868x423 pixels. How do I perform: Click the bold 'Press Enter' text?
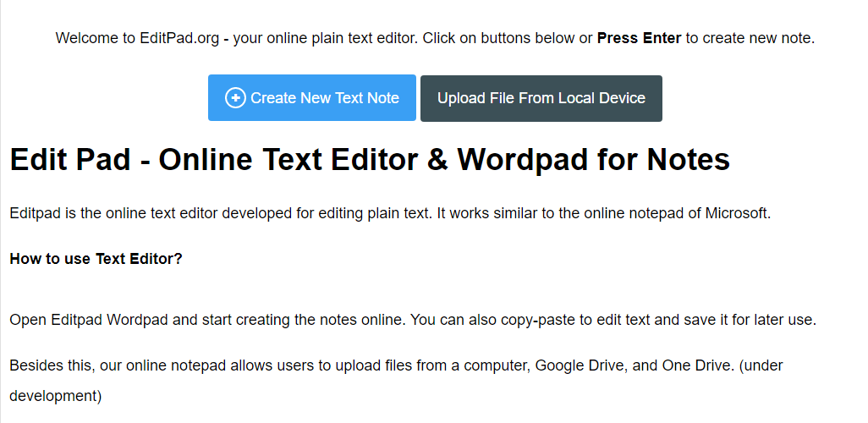(x=639, y=38)
